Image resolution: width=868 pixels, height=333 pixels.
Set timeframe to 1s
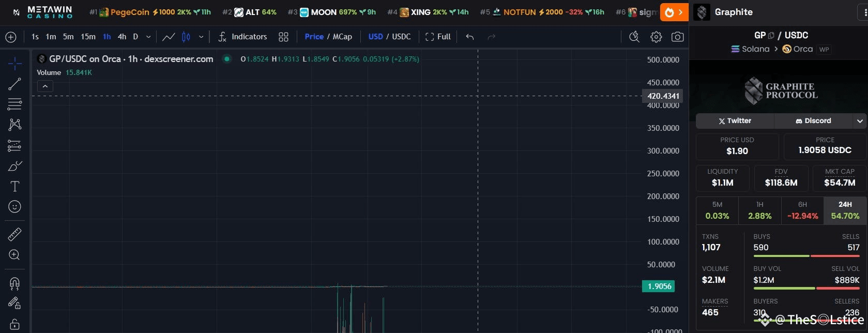[35, 37]
